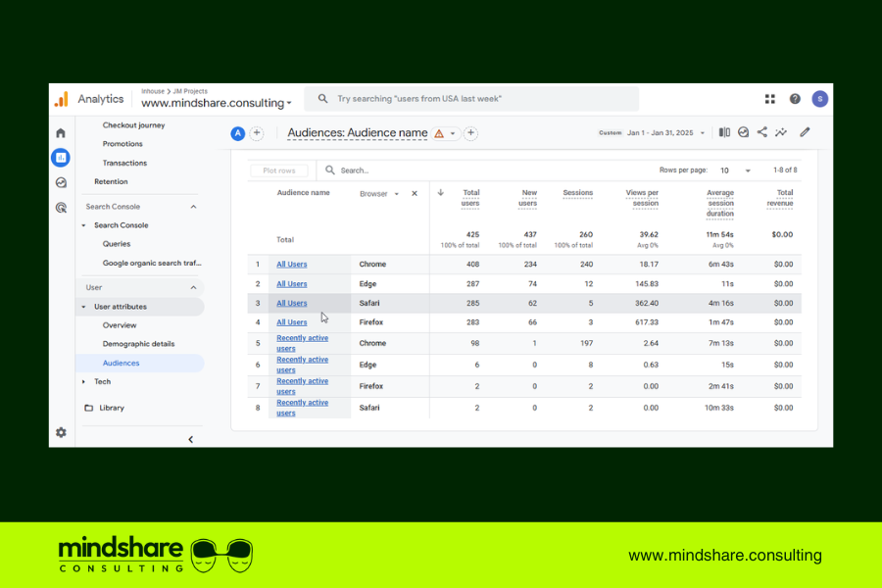This screenshot has height=588, width=882.
Task: Open the Rows per page dropdown
Action: pyautogui.click(x=735, y=171)
